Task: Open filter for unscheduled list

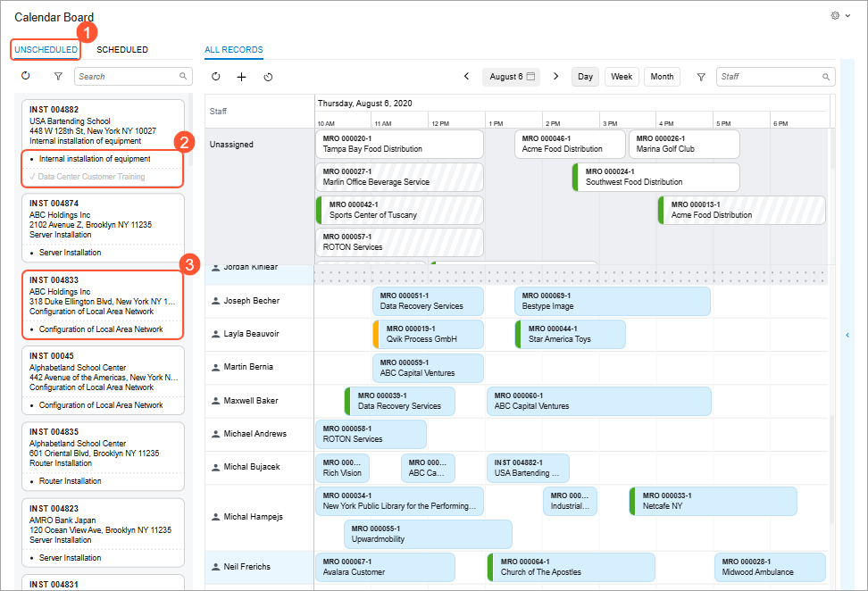Action: 58,77
